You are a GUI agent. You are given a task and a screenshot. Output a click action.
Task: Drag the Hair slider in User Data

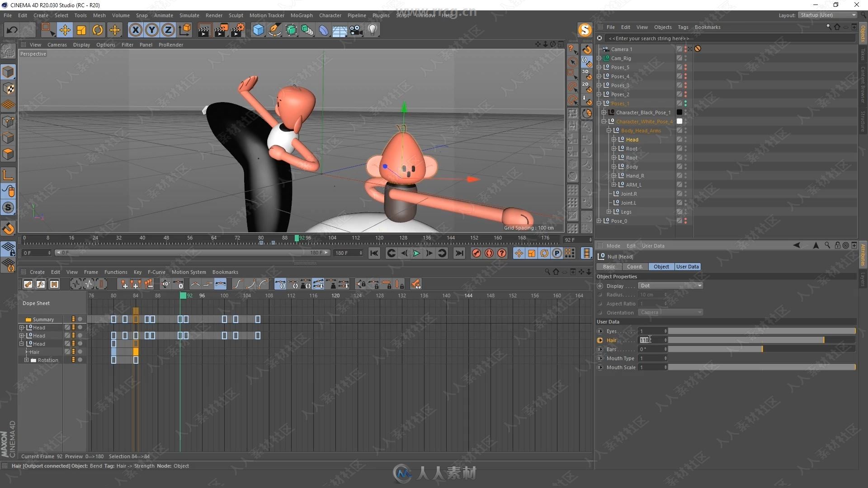click(825, 340)
